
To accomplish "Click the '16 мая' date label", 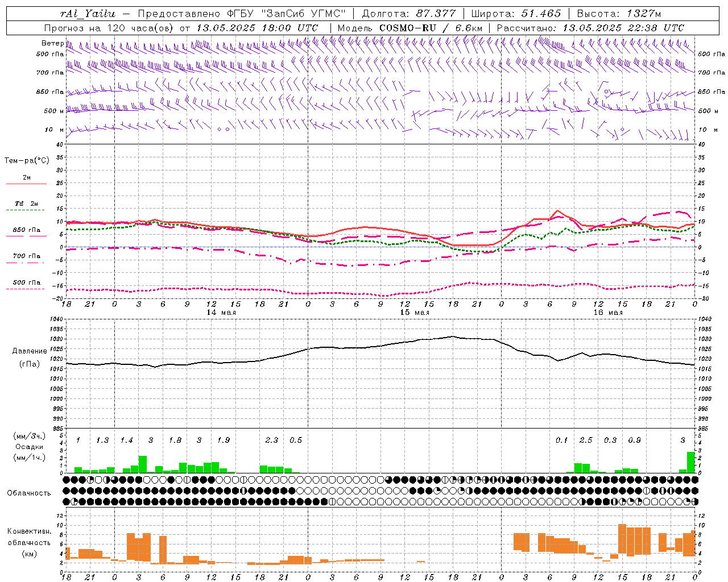I will (608, 313).
